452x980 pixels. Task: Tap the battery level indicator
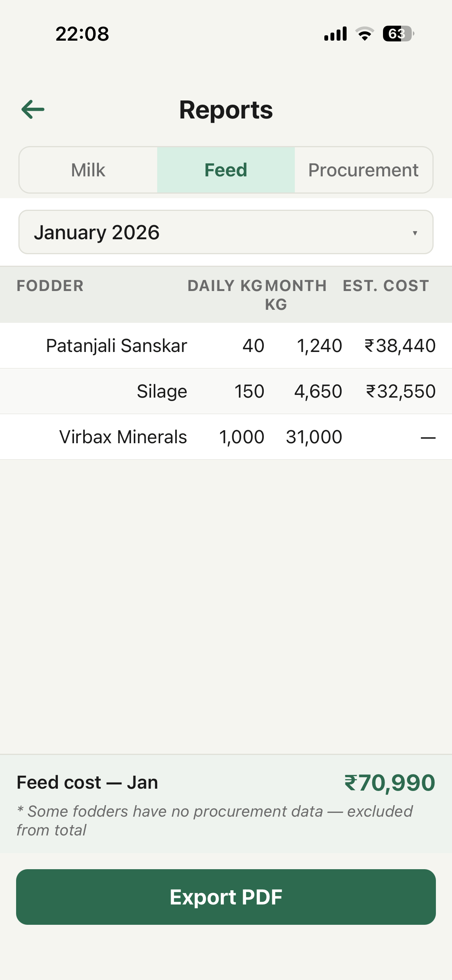398,34
